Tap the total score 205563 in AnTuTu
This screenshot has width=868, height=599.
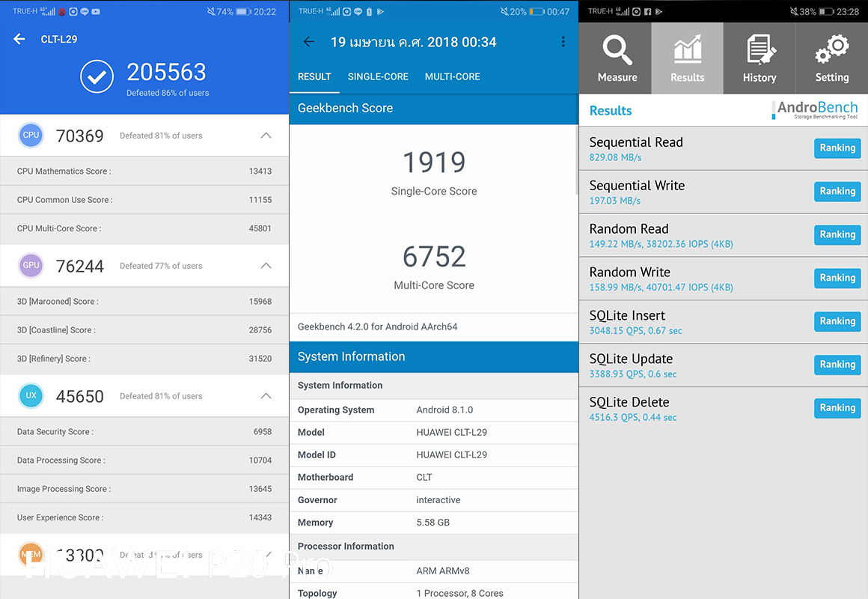[166, 72]
